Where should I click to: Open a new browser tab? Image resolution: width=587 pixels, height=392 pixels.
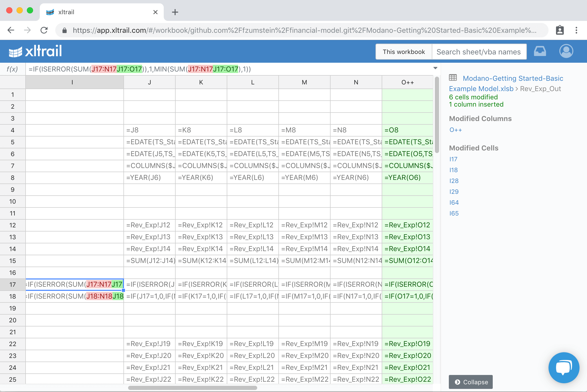click(x=175, y=12)
